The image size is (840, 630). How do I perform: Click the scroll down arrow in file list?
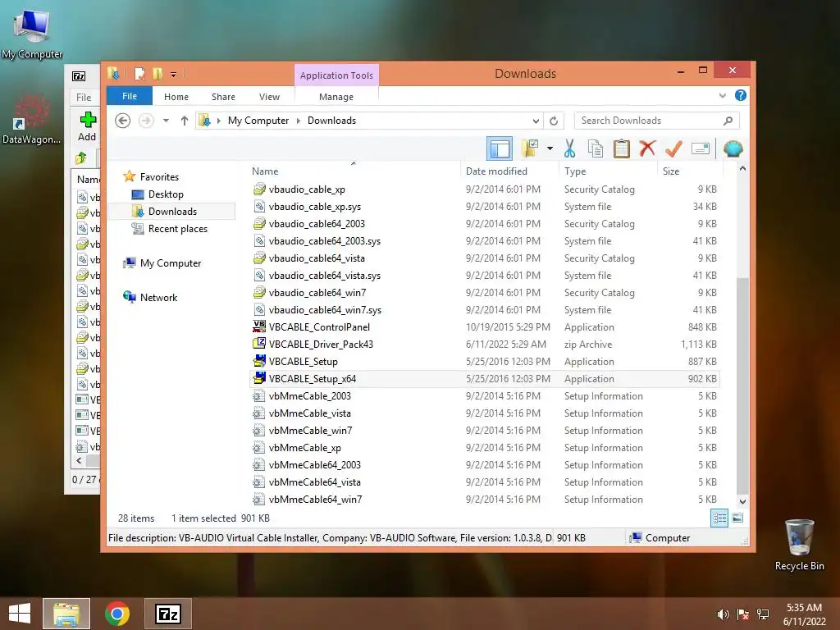[742, 502]
